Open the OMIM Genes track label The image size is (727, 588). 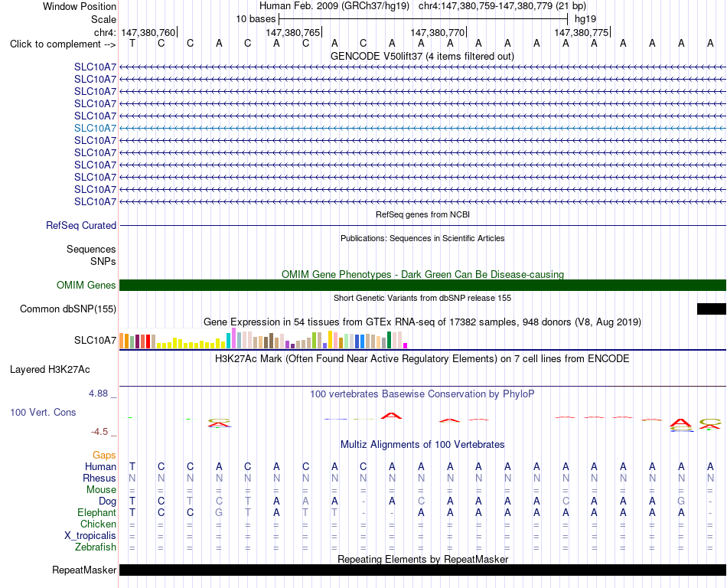point(86,285)
